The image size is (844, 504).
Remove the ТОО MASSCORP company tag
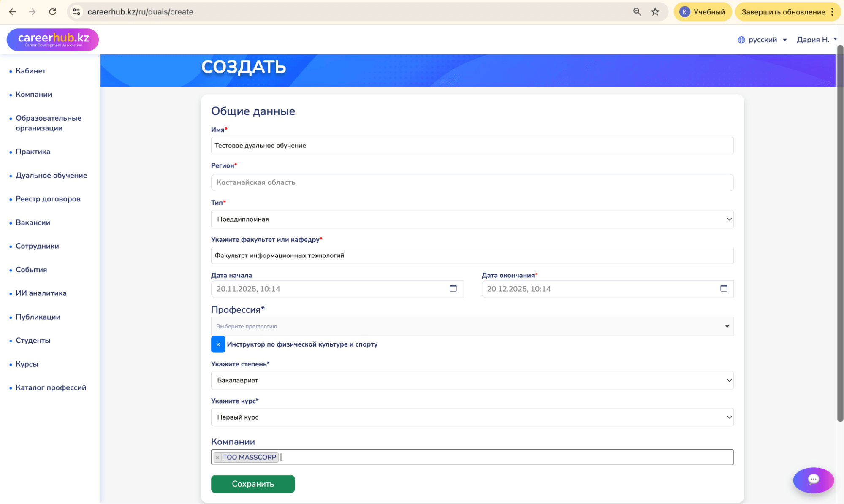[x=217, y=457]
